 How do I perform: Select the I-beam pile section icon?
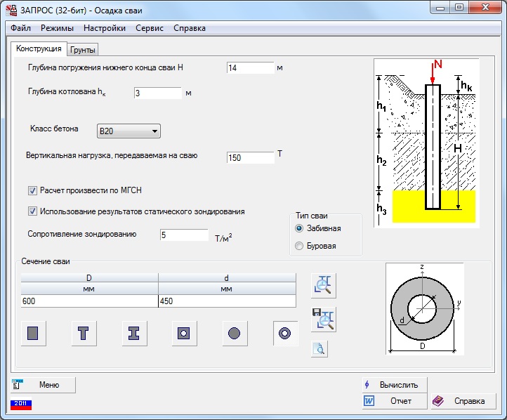(134, 333)
